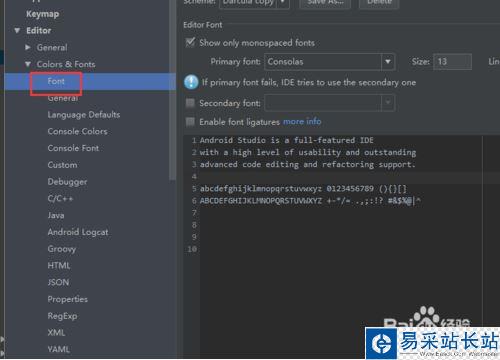Screen dimensions: 500x360
Task: Open Debugger color settings
Action: coord(67,182)
